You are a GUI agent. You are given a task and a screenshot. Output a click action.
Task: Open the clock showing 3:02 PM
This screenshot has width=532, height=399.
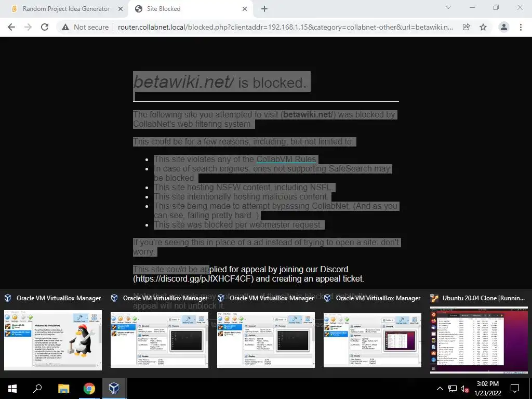(x=487, y=389)
